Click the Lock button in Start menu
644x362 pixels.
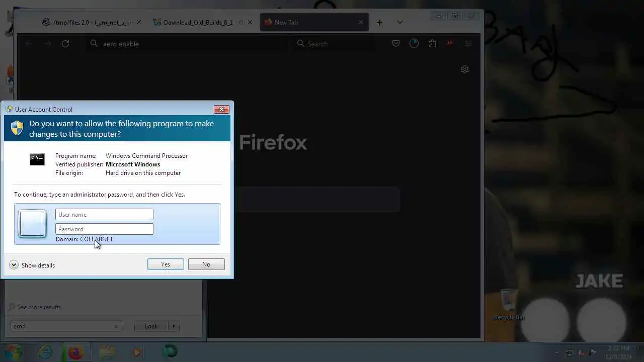[x=151, y=326]
